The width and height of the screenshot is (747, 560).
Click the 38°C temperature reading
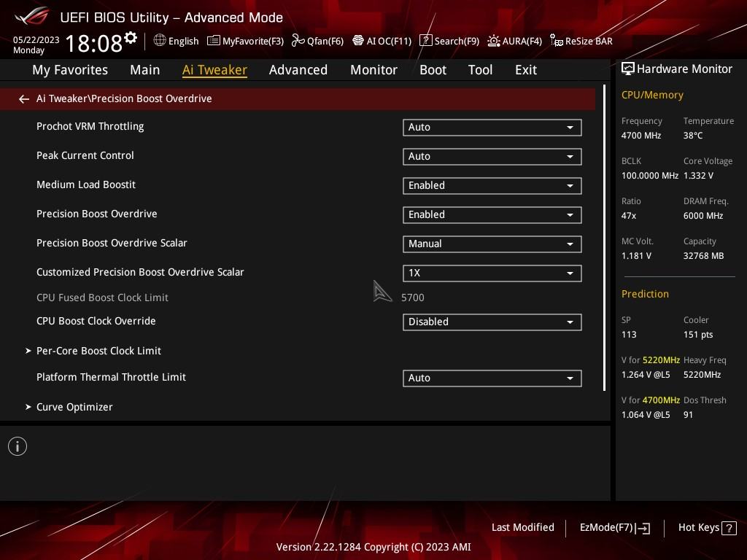[693, 136]
